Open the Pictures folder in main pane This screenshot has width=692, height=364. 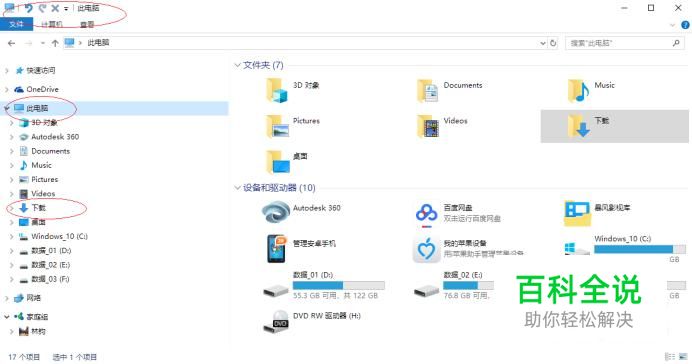(277, 126)
